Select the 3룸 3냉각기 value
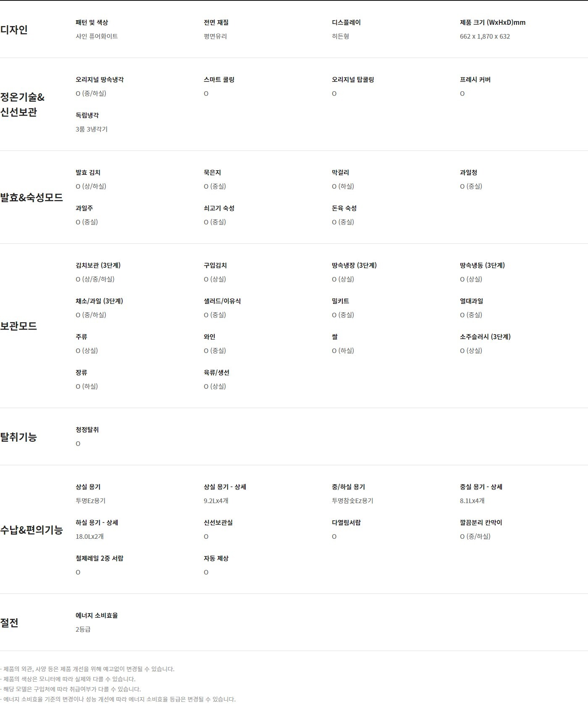The height and width of the screenshot is (704, 588). (92, 129)
